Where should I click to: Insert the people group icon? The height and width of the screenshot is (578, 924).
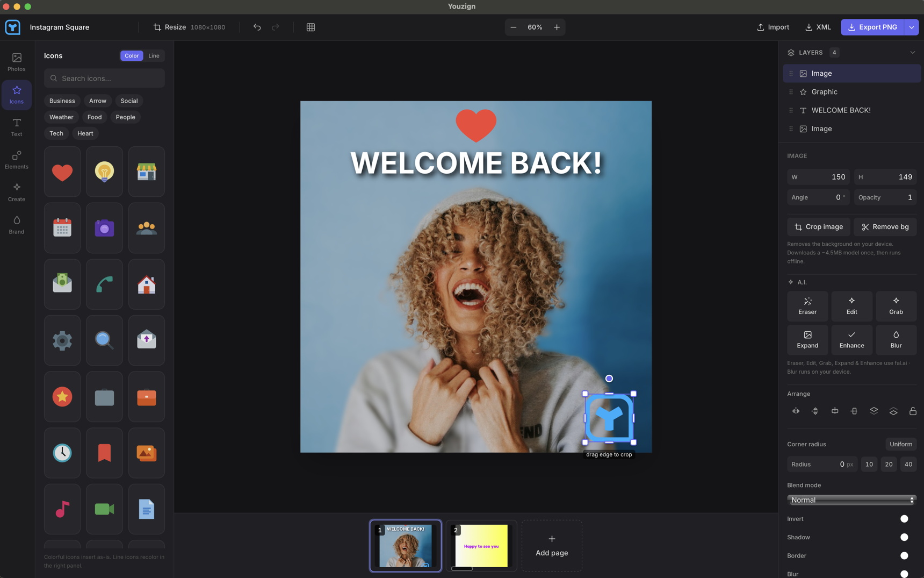147,228
